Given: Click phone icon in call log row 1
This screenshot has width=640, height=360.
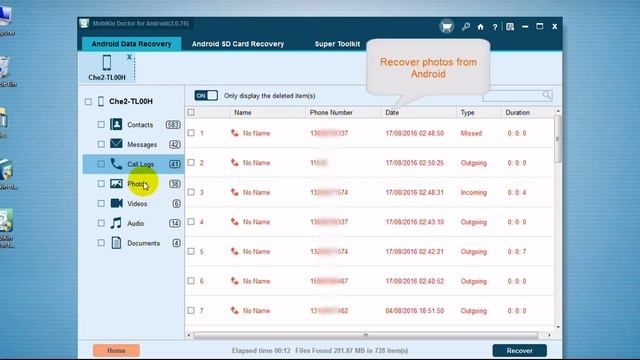Looking at the screenshot, I should tap(235, 133).
